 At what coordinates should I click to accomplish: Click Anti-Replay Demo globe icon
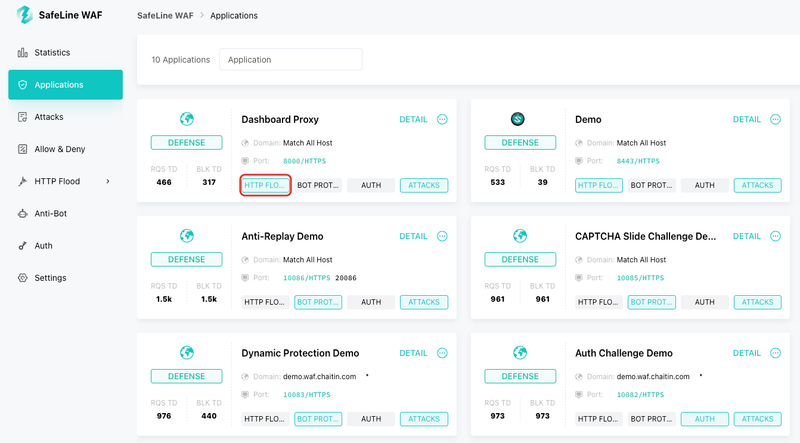[187, 236]
